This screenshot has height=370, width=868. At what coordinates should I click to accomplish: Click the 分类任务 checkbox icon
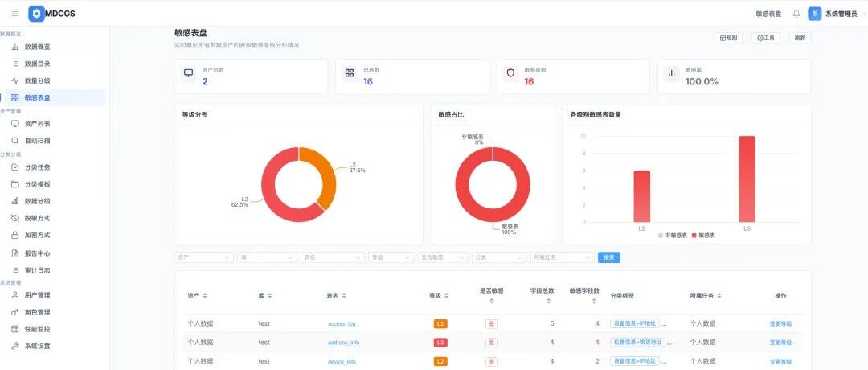pyautogui.click(x=15, y=167)
